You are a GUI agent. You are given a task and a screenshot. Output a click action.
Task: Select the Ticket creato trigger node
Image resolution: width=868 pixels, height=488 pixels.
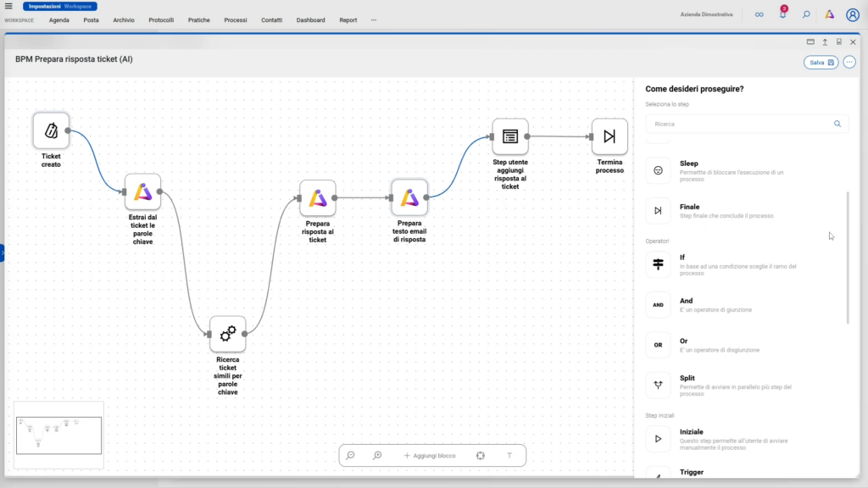pyautogui.click(x=51, y=130)
